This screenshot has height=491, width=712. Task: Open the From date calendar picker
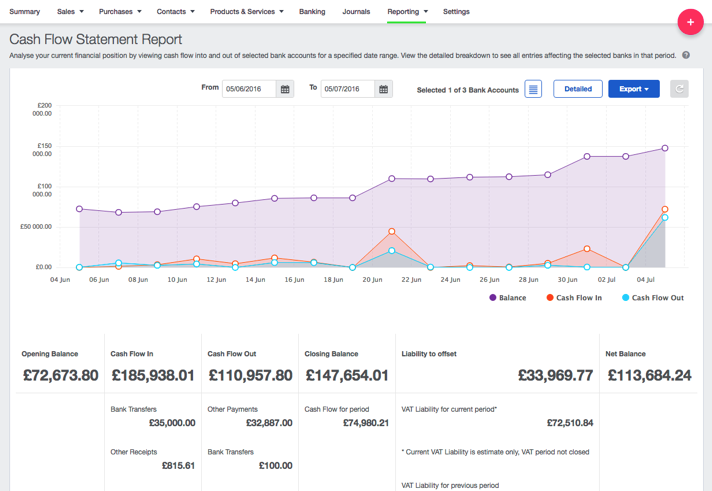(285, 89)
